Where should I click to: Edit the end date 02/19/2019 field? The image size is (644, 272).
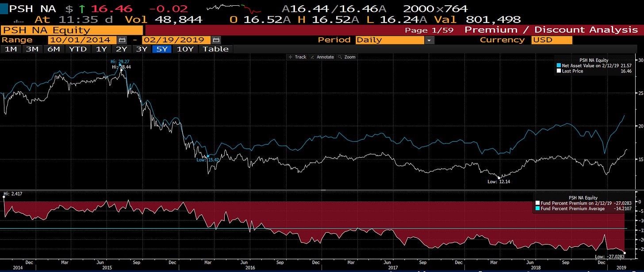coord(176,40)
